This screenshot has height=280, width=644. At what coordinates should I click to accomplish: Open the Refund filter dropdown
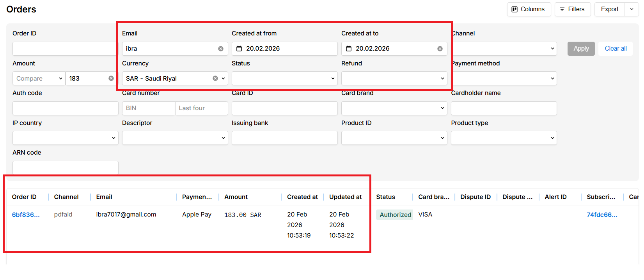click(394, 78)
